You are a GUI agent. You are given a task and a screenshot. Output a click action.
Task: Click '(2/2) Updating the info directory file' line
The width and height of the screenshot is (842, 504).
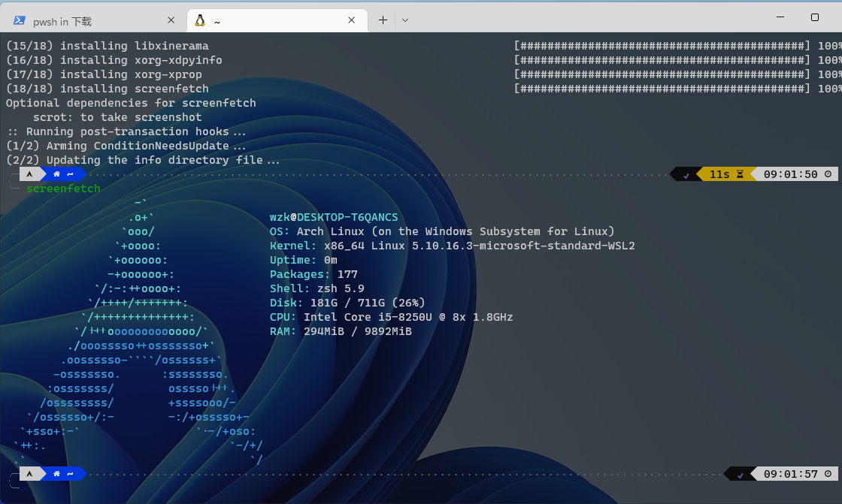(x=143, y=160)
